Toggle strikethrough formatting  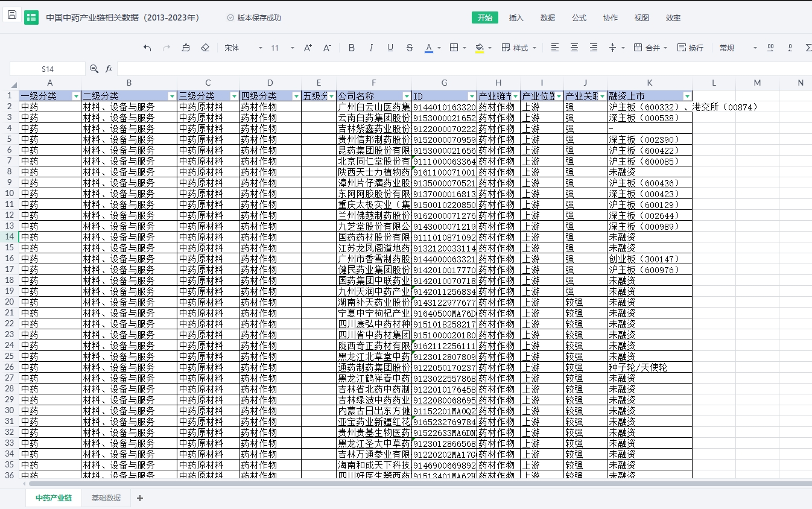(x=410, y=48)
